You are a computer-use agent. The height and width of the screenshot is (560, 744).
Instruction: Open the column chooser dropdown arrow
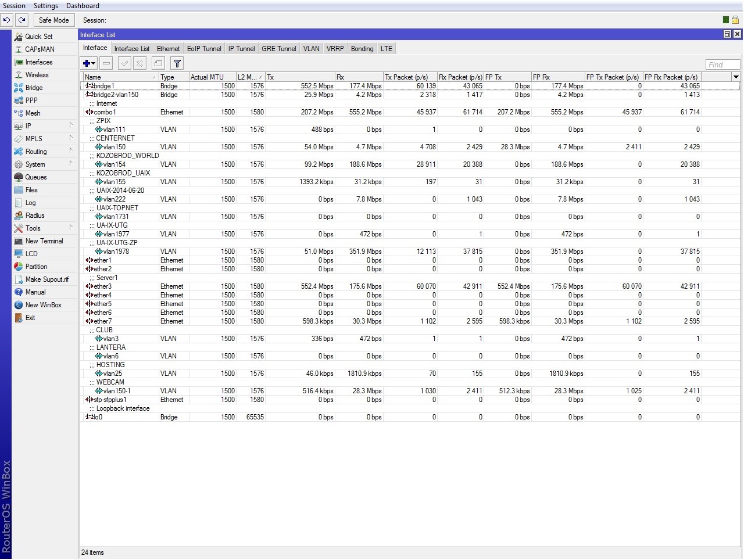[736, 77]
